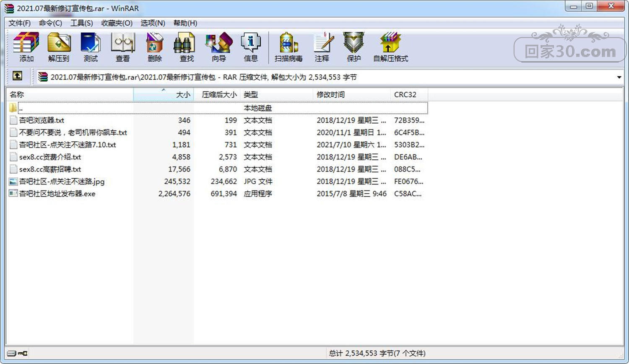Screen dimensions: 629x364
Task: Click icon of 杏吧社区-点关注不迷路.jpg
Action: click(x=13, y=182)
